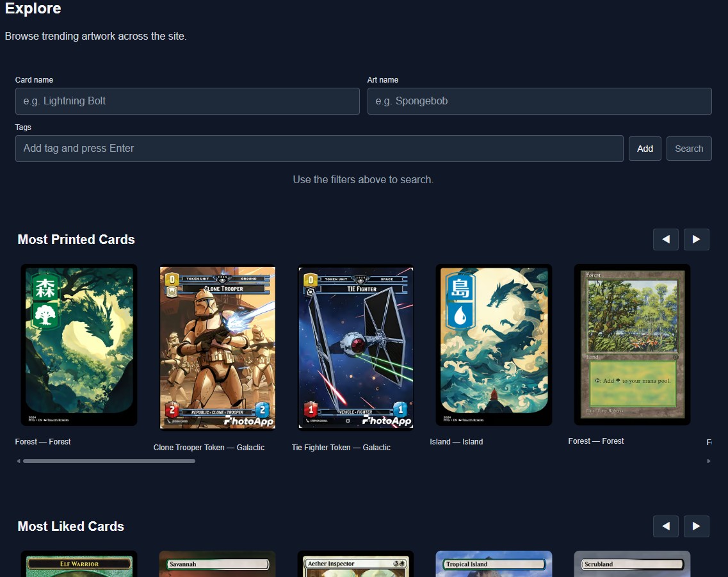
Task: Click the Search button
Action: click(x=689, y=148)
